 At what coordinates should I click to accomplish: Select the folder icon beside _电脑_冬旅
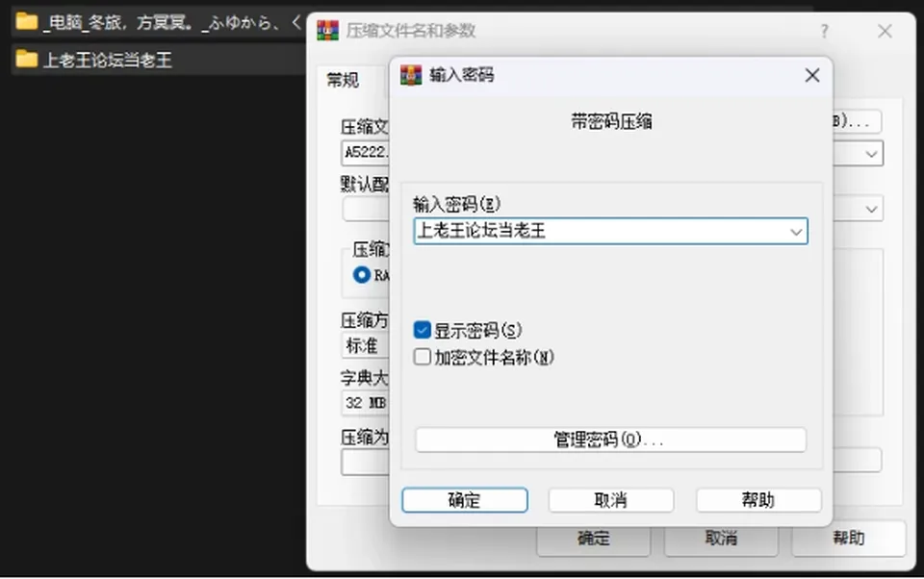pos(27,22)
